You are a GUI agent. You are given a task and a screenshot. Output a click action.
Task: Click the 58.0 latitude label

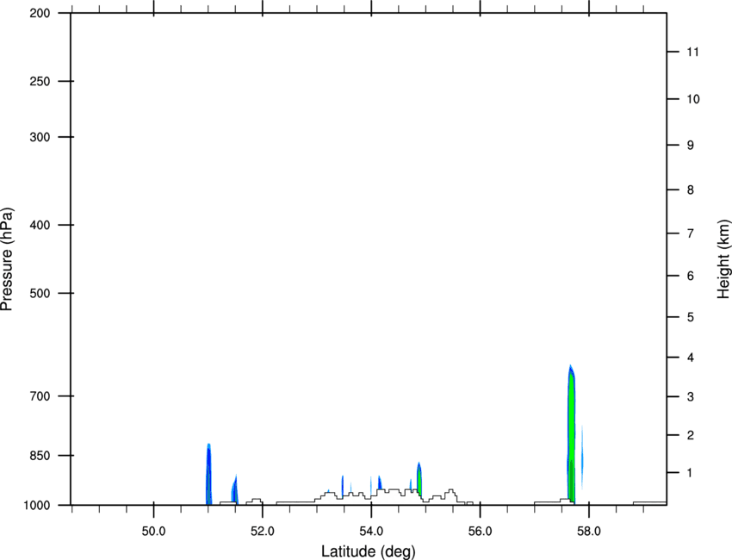click(589, 532)
